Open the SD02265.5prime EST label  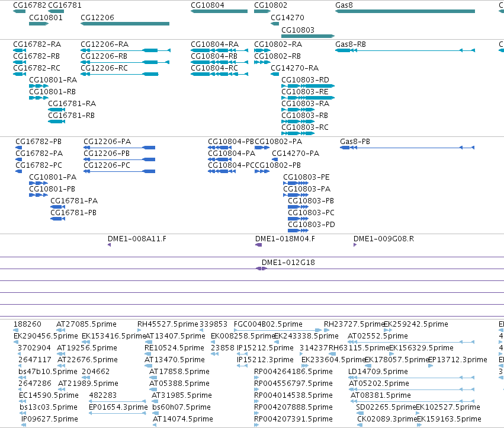pos(386,407)
